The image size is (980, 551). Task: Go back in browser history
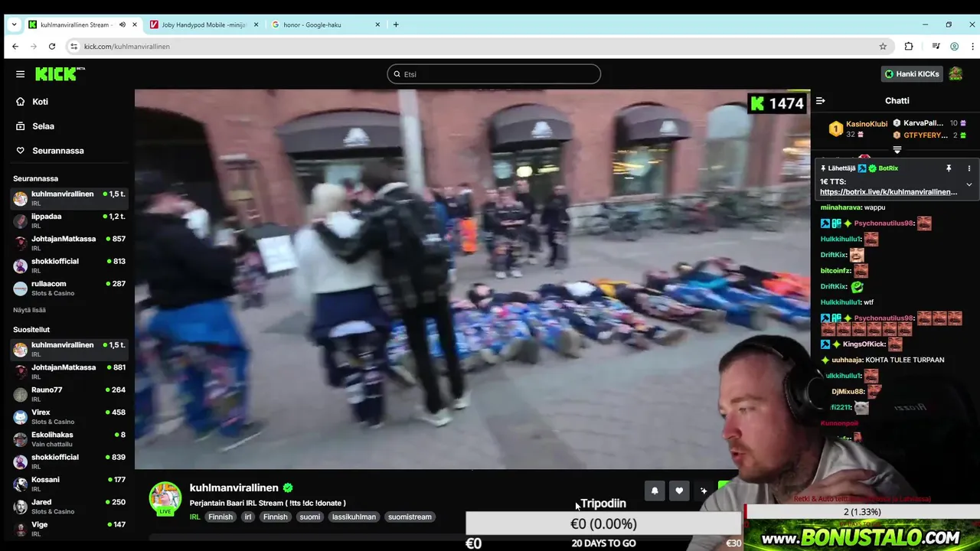[x=15, y=47]
